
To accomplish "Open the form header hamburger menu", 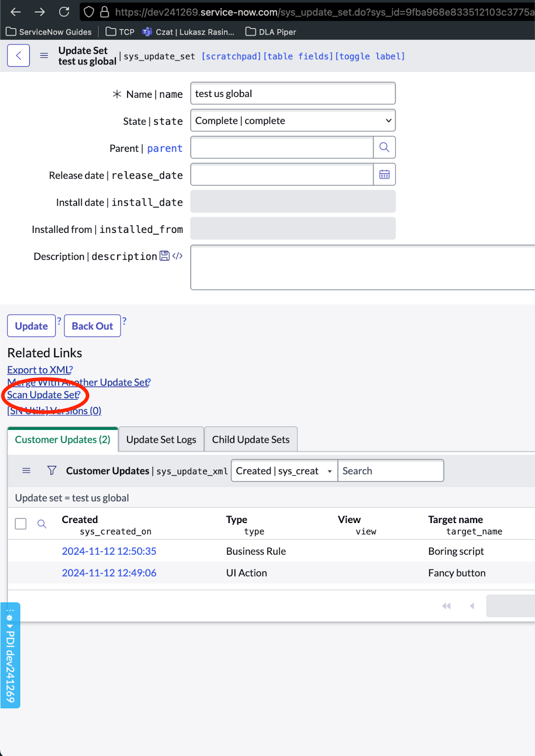I will pos(44,56).
